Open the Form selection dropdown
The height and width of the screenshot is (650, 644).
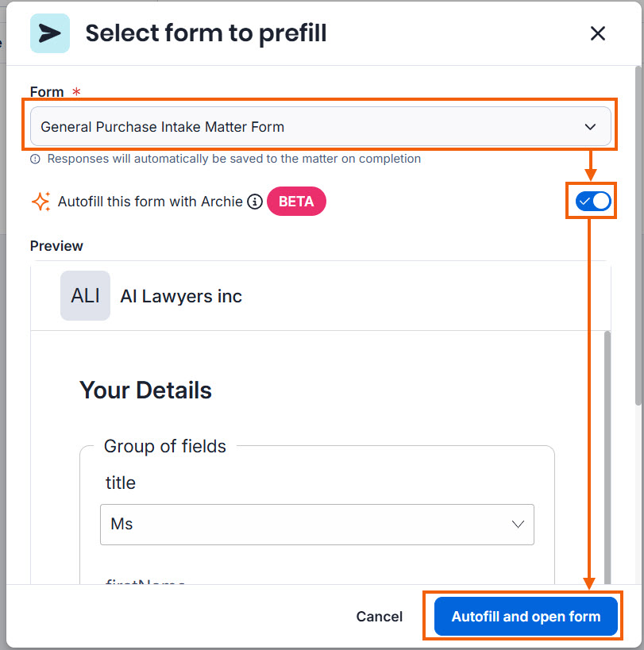coord(321,126)
